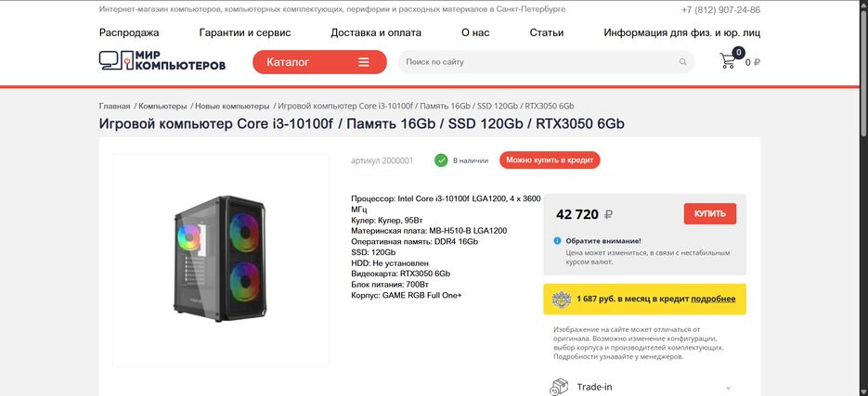Click the hamburger icon in Каталог
This screenshot has height=396, width=868.
pos(364,62)
